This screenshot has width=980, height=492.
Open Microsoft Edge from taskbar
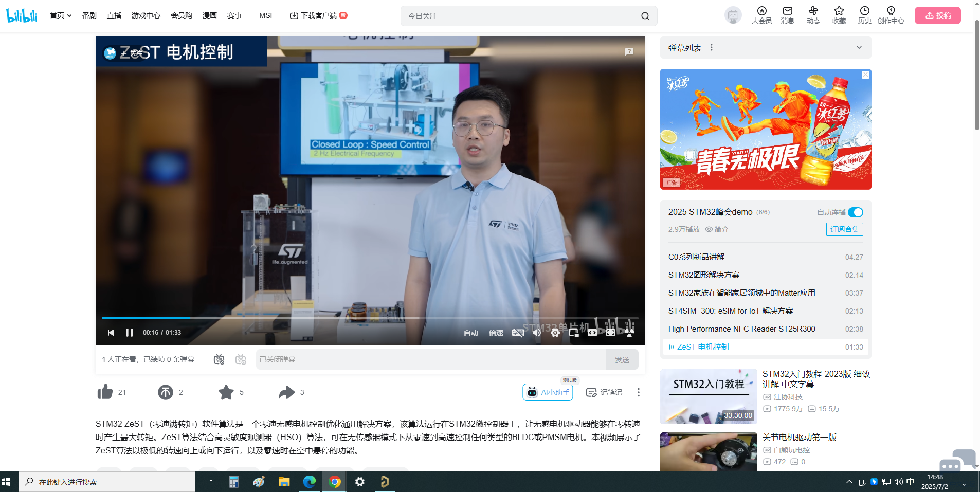point(310,482)
